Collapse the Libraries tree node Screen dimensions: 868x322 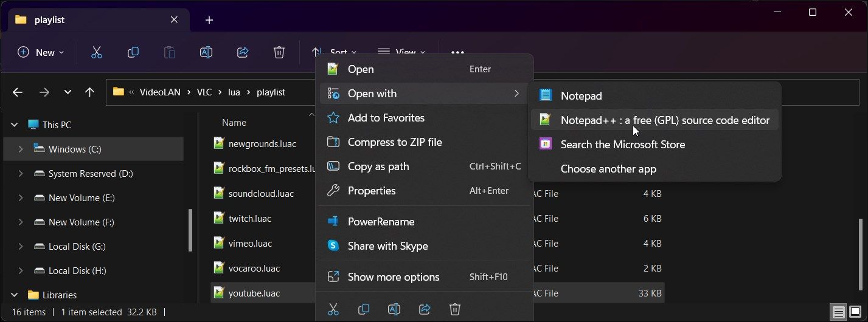click(x=15, y=295)
